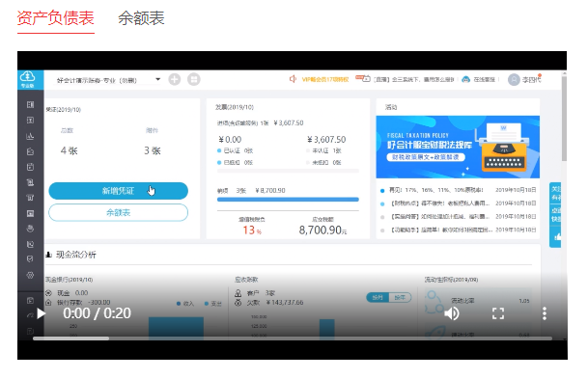The width and height of the screenshot is (588, 379).
Task: Click the orange speaker announcement icon
Action: [293, 79]
